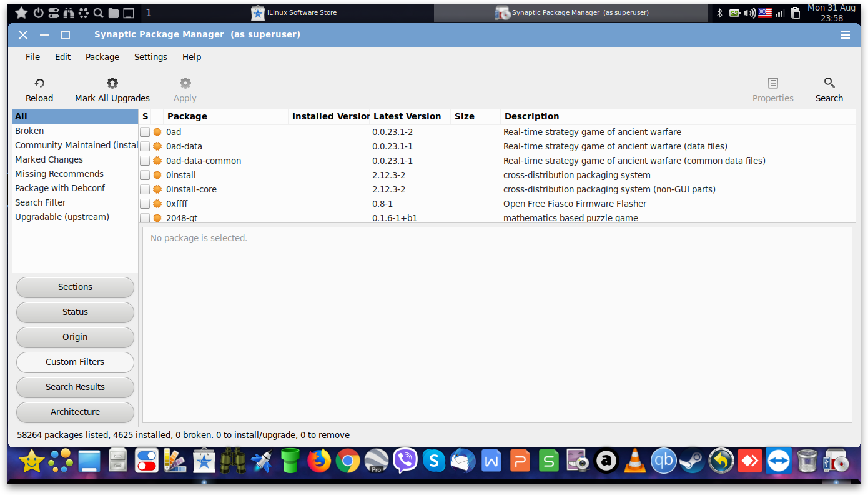Open TeamViewer from the dock
This screenshot has width=868, height=495.
pos(779,461)
